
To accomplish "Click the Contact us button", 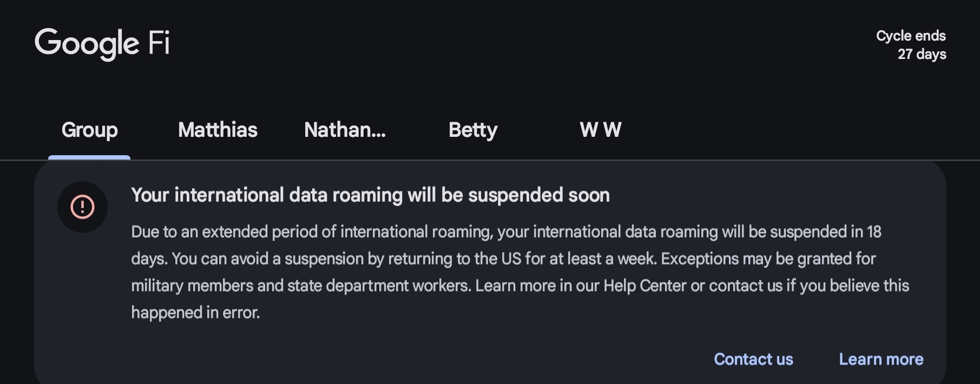I will 753,359.
